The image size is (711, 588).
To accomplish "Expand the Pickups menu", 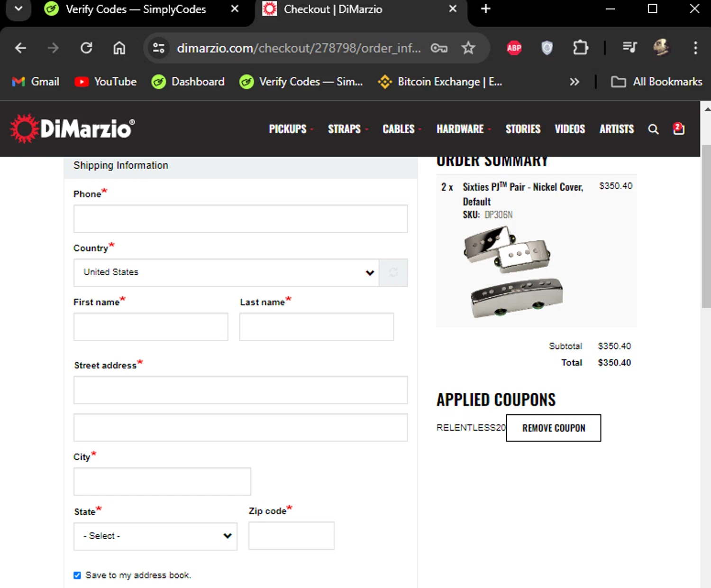I will pyautogui.click(x=291, y=129).
